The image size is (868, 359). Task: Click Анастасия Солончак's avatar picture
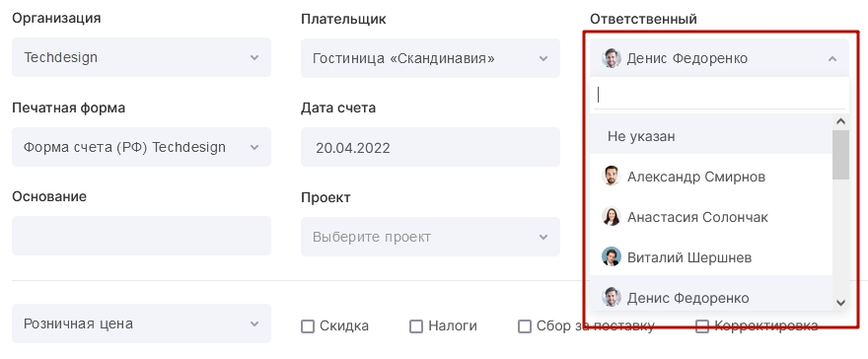tap(612, 217)
